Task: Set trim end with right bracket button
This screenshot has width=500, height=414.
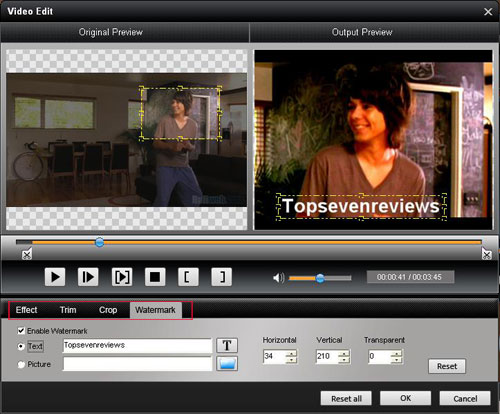Action: [x=222, y=277]
